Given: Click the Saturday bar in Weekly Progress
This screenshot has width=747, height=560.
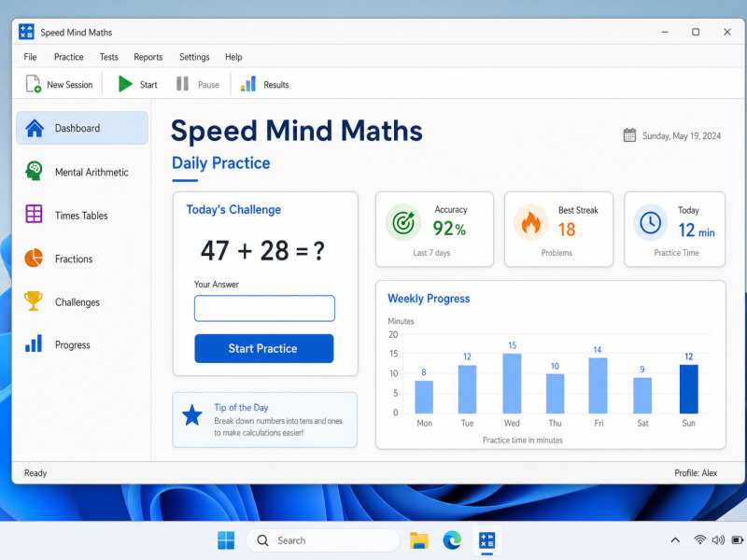Looking at the screenshot, I should pos(642,395).
